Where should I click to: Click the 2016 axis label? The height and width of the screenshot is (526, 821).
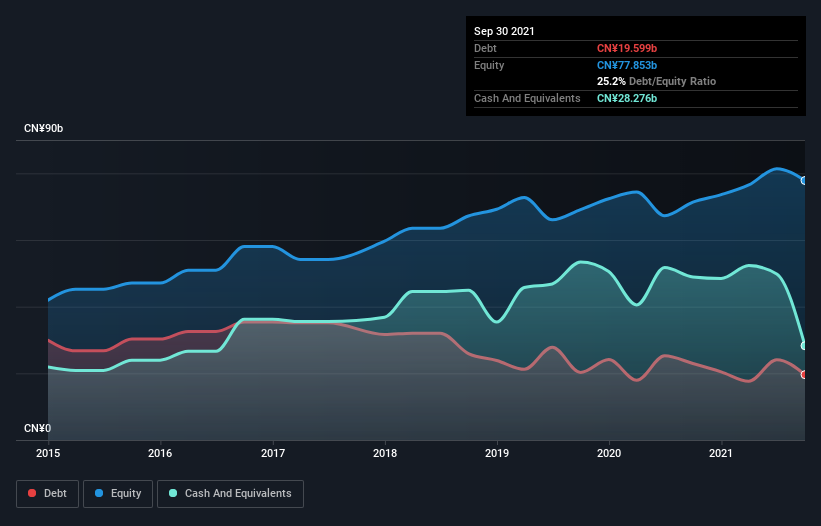coord(160,453)
